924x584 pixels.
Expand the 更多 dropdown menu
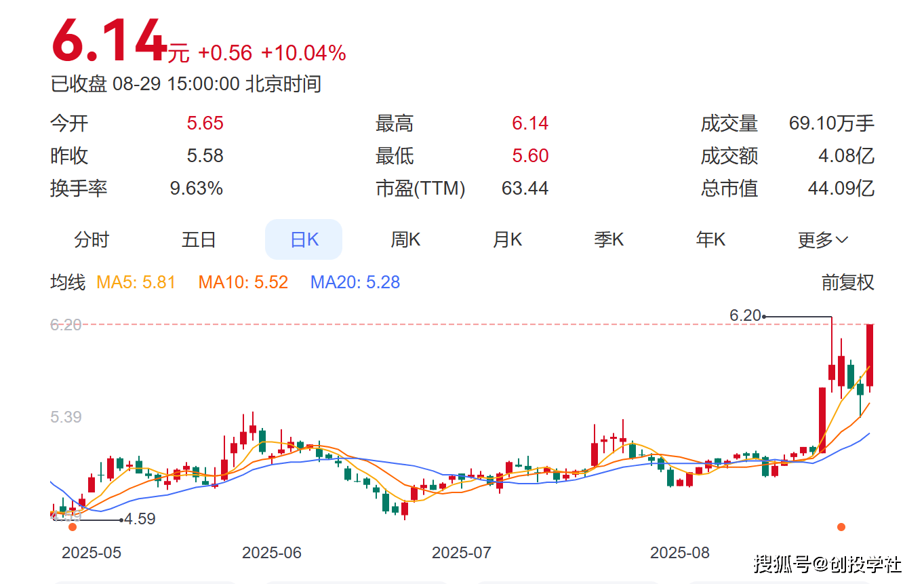click(x=822, y=239)
